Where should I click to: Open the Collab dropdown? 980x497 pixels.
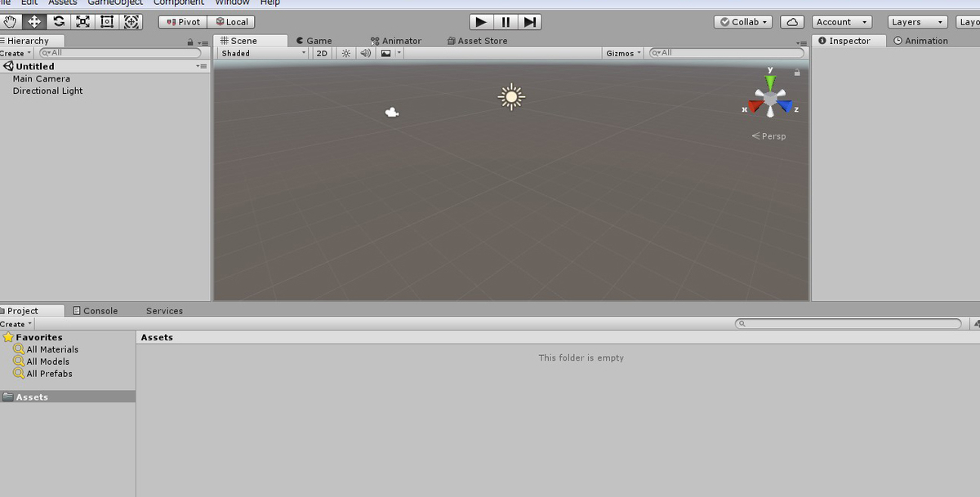(x=744, y=22)
